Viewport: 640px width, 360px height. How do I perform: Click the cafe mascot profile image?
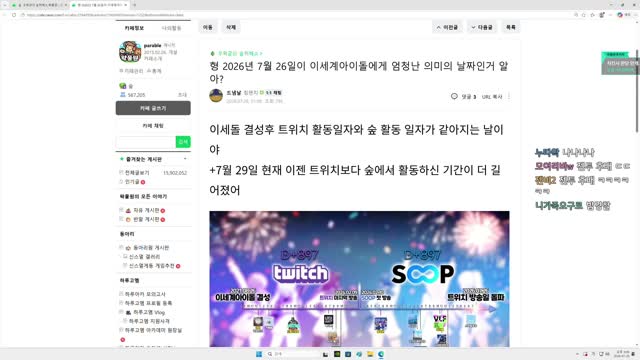tap(130, 51)
